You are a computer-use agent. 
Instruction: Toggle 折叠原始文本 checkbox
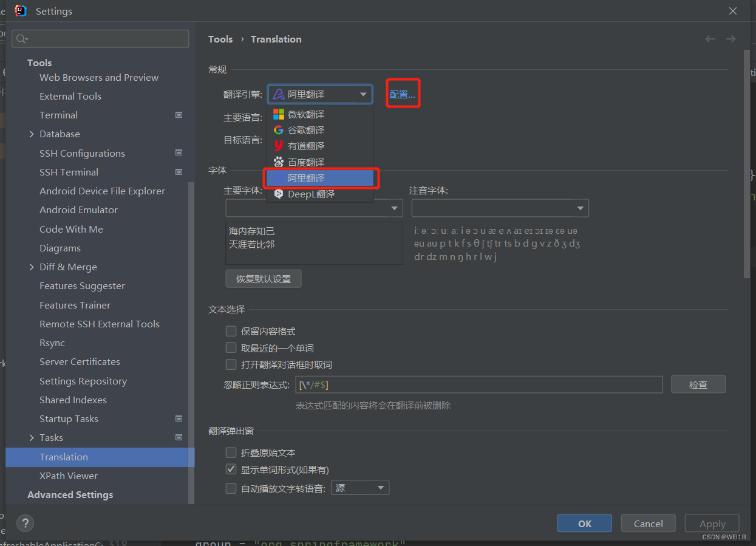231,452
